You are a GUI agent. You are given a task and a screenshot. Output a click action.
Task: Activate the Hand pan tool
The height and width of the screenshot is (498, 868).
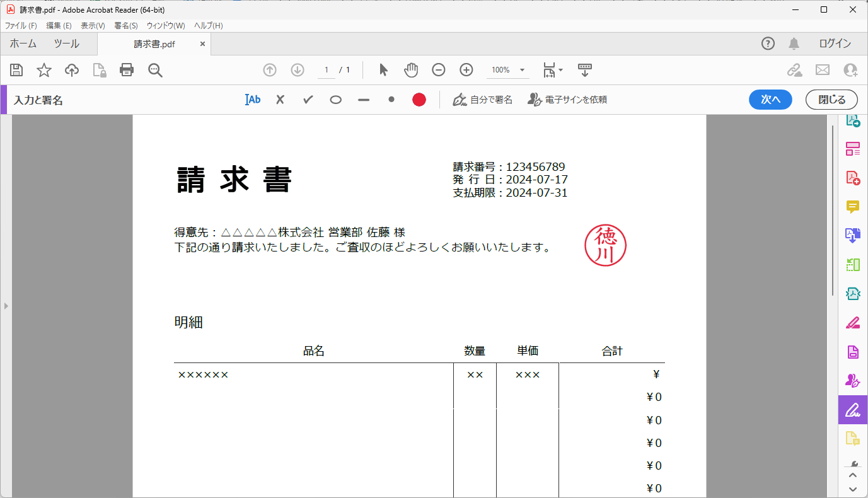pos(411,70)
